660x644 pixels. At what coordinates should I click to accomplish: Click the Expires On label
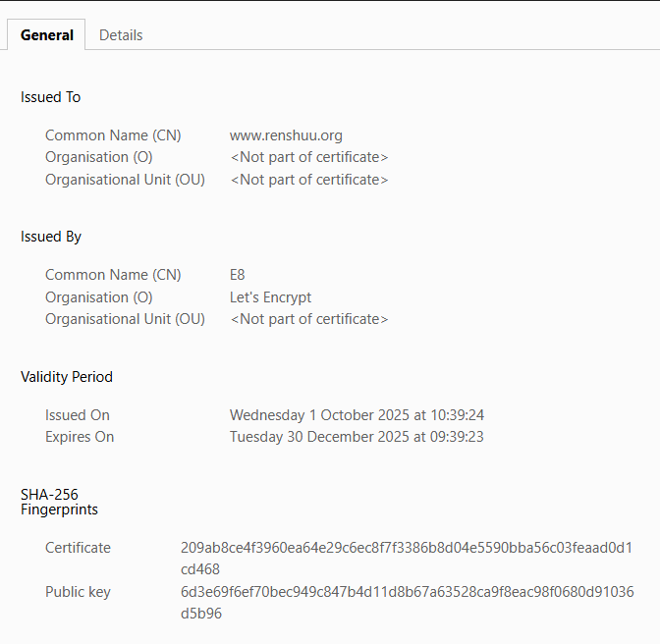click(x=80, y=437)
